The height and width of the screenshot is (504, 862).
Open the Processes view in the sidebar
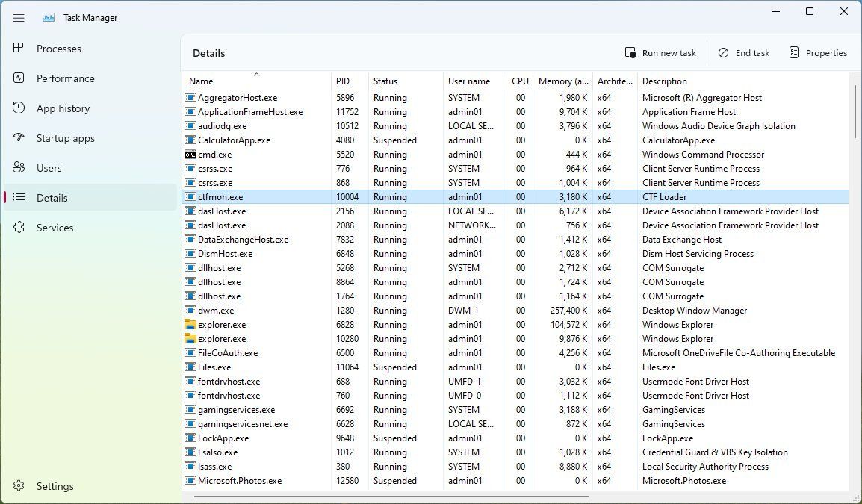click(60, 49)
